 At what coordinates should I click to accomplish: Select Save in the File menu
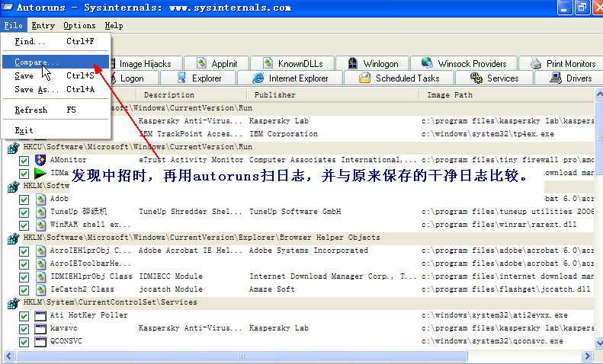point(56,75)
